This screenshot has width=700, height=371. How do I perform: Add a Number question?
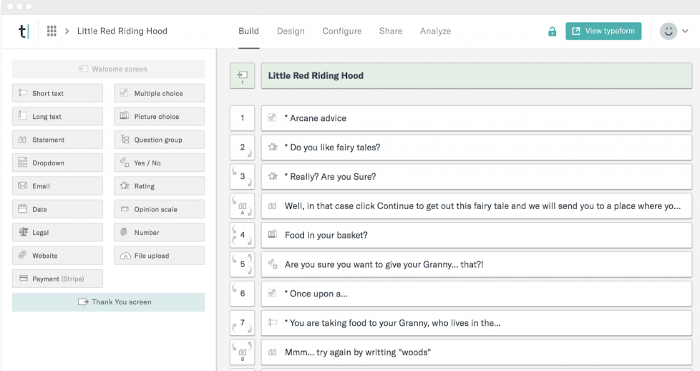coord(159,233)
